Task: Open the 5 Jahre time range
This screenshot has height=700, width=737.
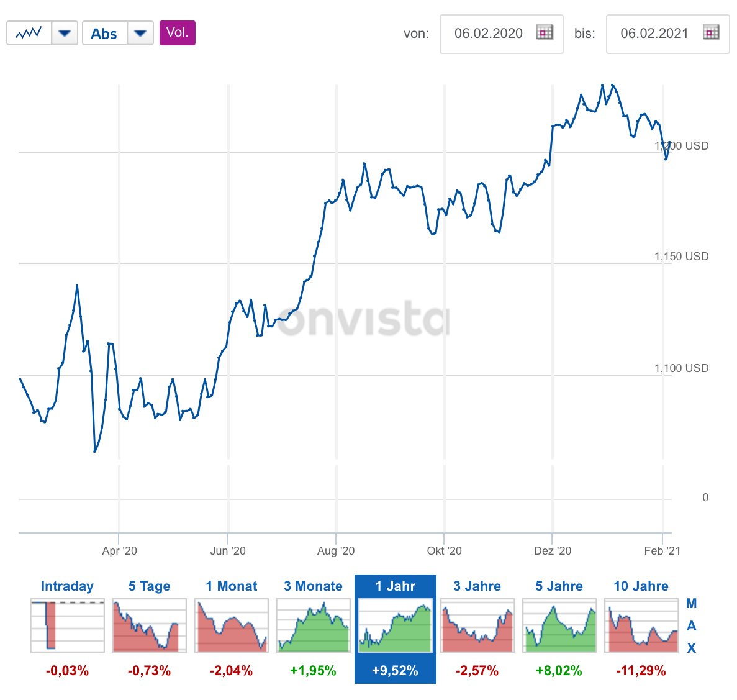Action: [x=559, y=586]
